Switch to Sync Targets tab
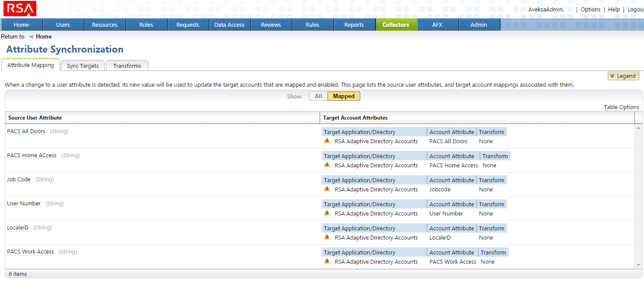 tap(83, 66)
